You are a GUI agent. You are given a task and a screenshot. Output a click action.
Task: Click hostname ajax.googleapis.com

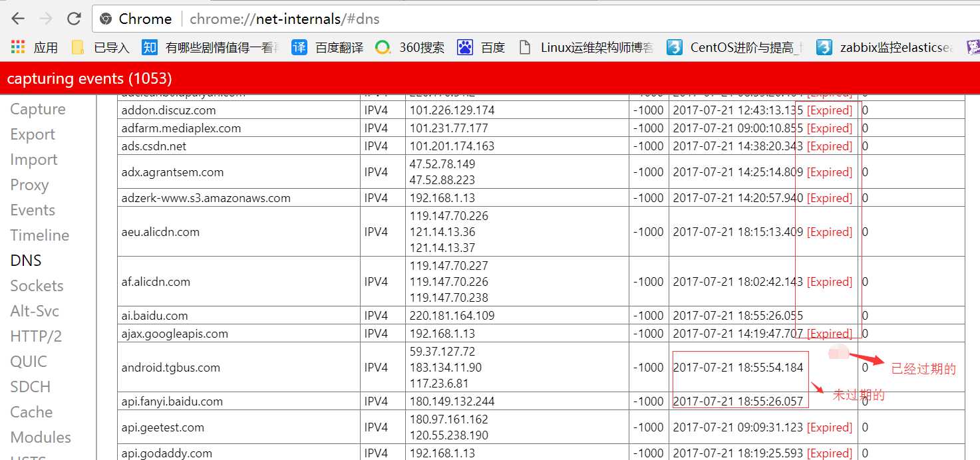click(x=174, y=334)
